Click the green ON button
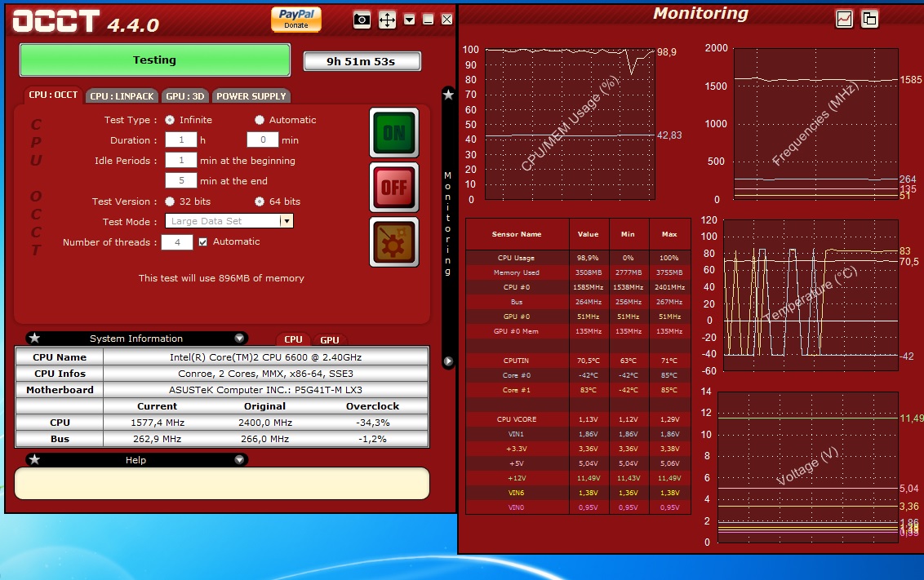This screenshot has width=924, height=580. pos(394,132)
